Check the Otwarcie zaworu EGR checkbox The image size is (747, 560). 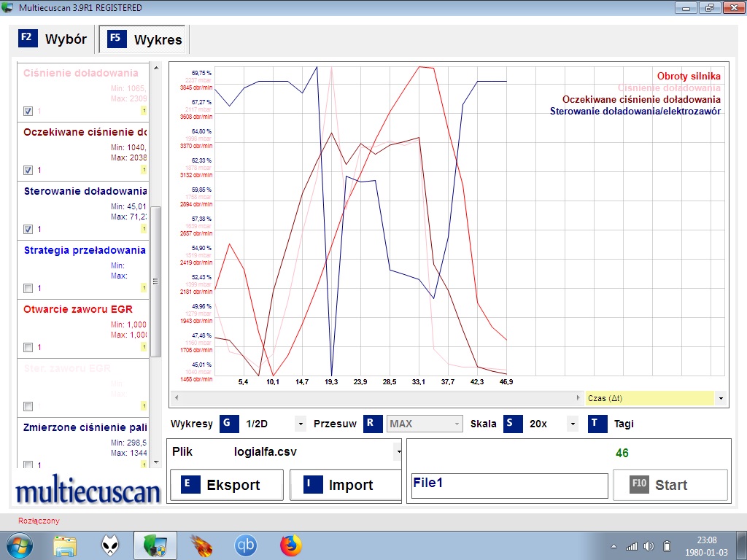(x=28, y=347)
